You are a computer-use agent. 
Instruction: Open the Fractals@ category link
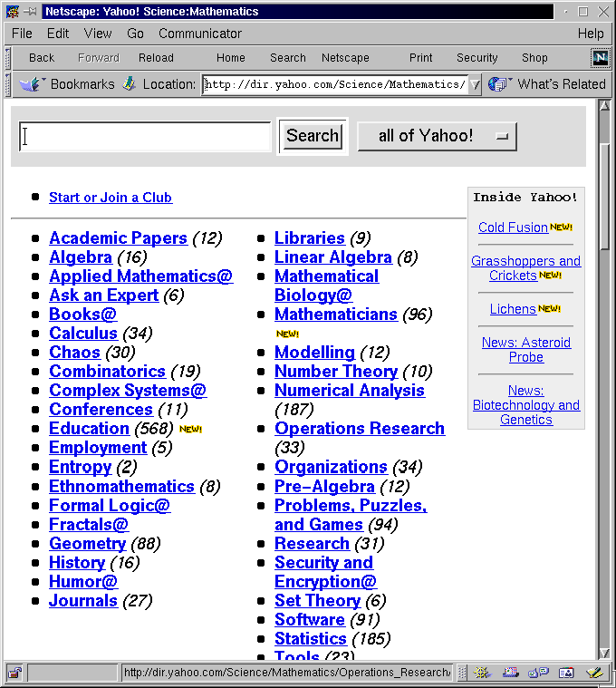click(89, 524)
